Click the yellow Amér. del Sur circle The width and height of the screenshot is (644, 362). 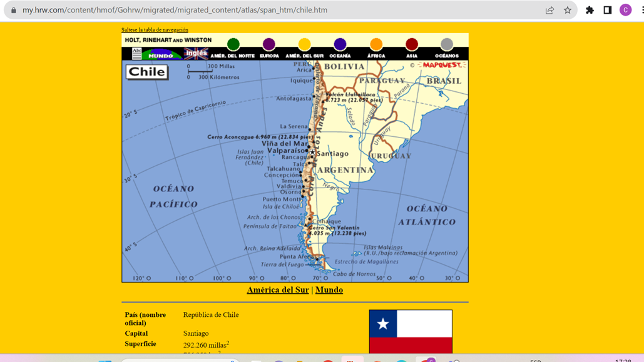(x=304, y=44)
